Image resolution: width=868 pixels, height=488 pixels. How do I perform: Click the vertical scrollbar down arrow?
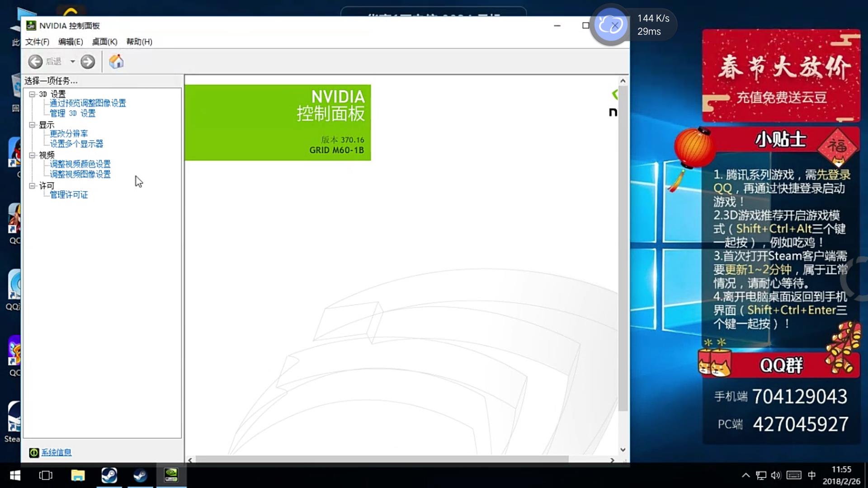[623, 450]
